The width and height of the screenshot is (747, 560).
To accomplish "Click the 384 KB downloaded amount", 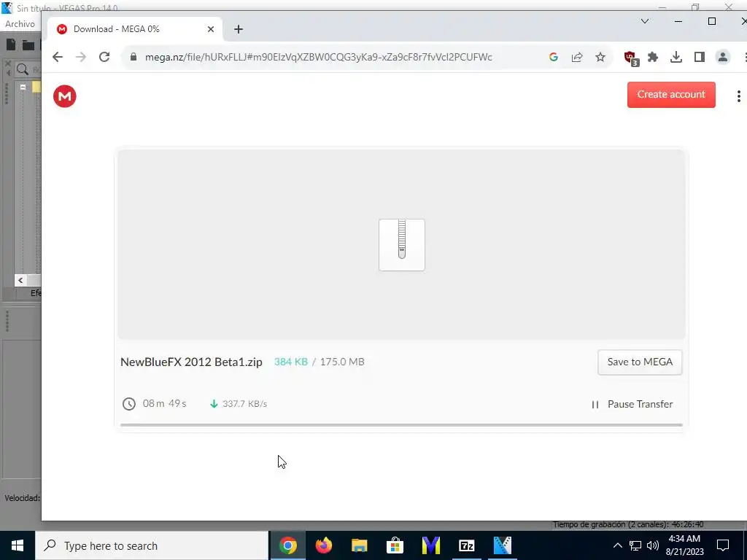I will (290, 362).
